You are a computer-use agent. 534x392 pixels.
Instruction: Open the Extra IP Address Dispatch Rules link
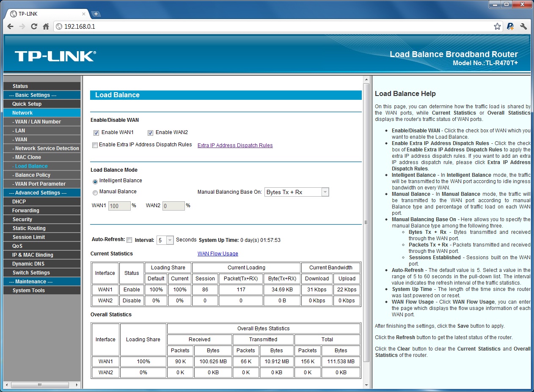coord(235,145)
